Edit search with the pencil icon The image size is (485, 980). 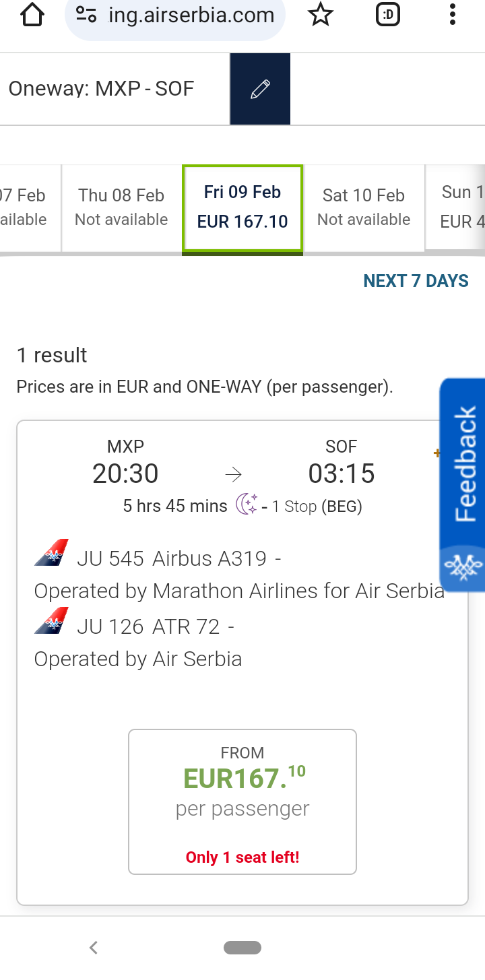coord(260,89)
